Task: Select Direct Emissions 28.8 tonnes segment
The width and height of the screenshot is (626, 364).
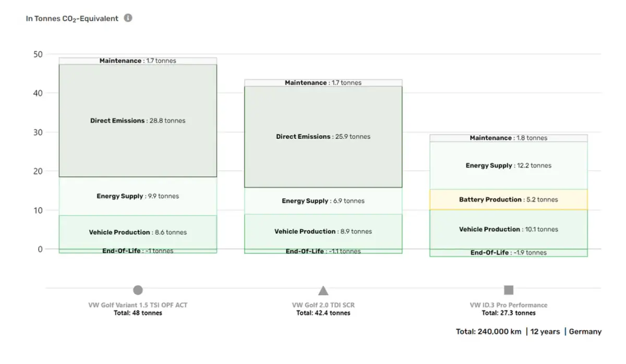Action: pyautogui.click(x=138, y=120)
